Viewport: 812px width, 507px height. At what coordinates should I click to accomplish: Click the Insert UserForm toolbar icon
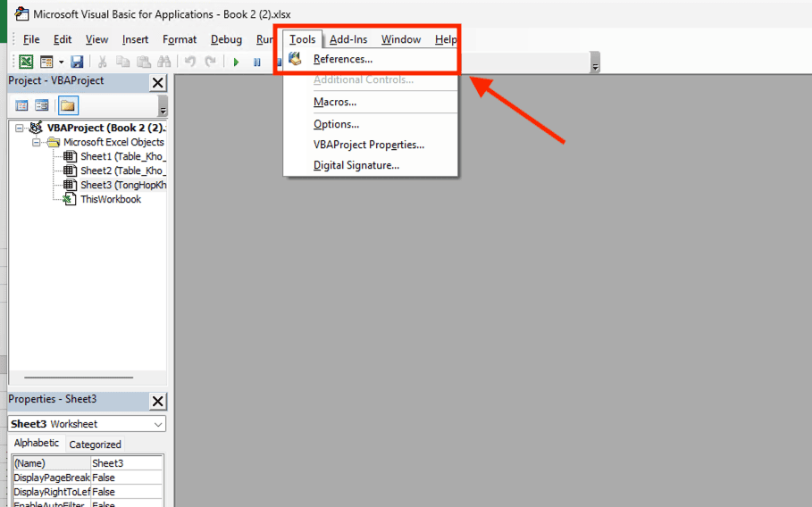coord(46,62)
